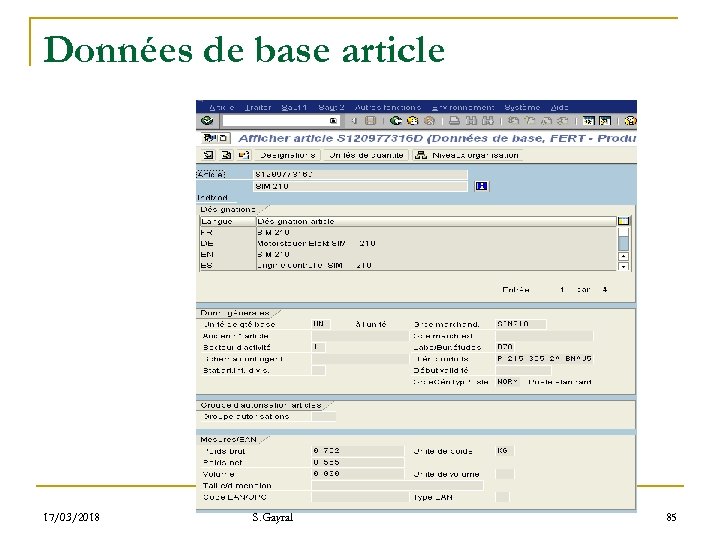Click the Grpe marchand. value field
The height and width of the screenshot is (540, 720).
click(x=521, y=324)
